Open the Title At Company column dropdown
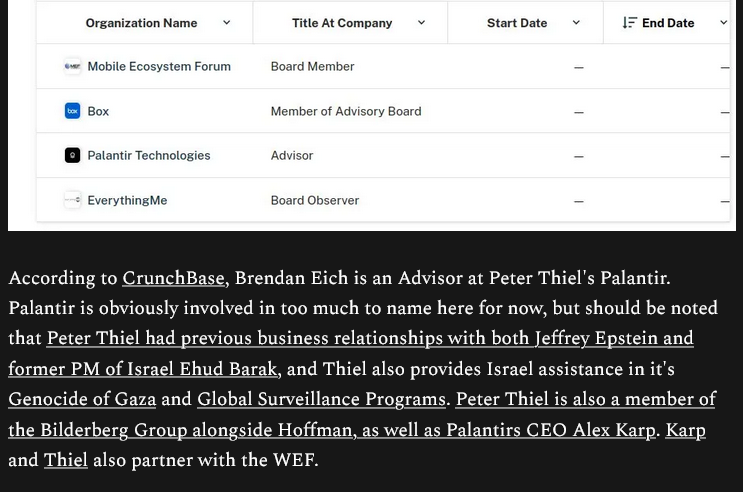The height and width of the screenshot is (492, 743). (x=421, y=23)
